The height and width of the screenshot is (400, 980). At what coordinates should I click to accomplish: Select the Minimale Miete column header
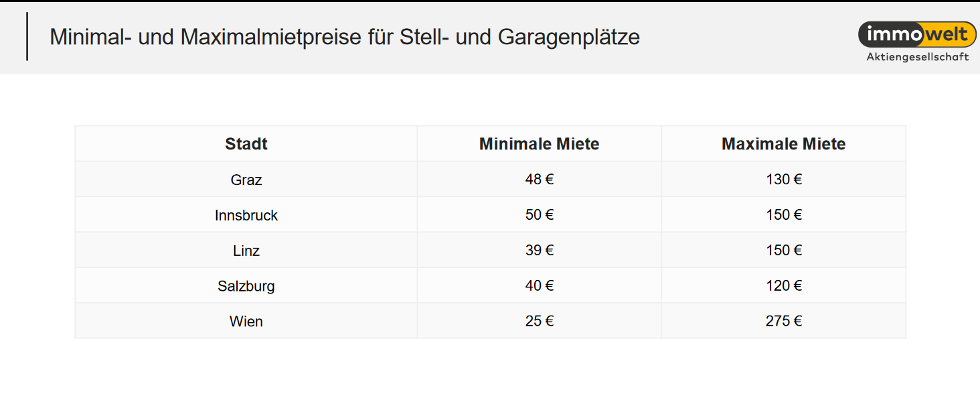pos(540,143)
